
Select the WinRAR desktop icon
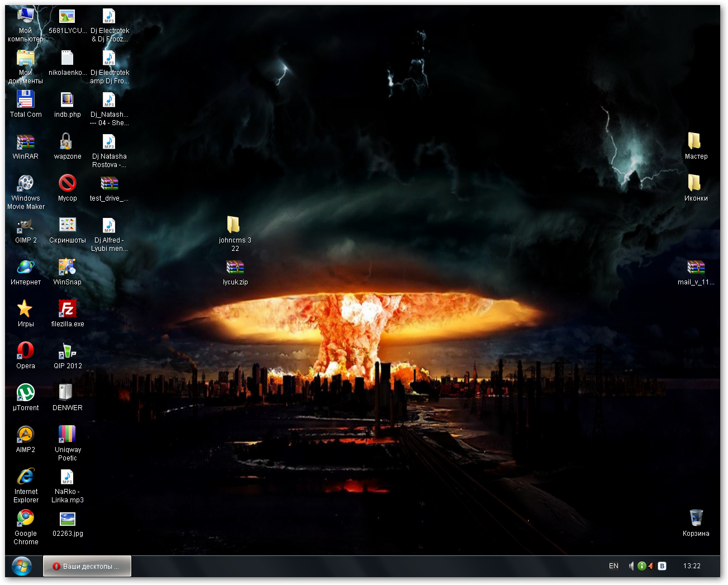25,142
